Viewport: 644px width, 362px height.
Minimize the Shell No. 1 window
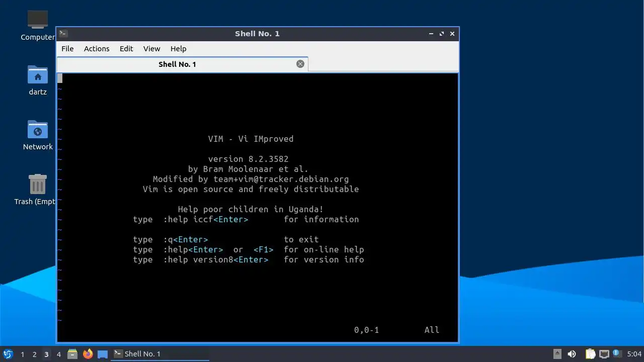tap(431, 34)
